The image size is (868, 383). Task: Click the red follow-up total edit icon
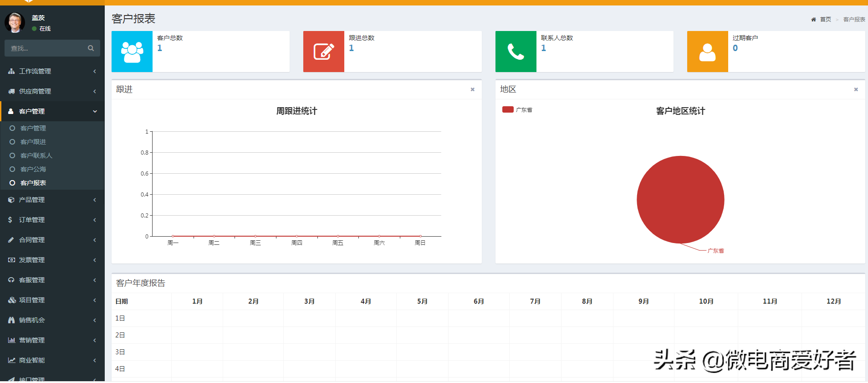[324, 52]
